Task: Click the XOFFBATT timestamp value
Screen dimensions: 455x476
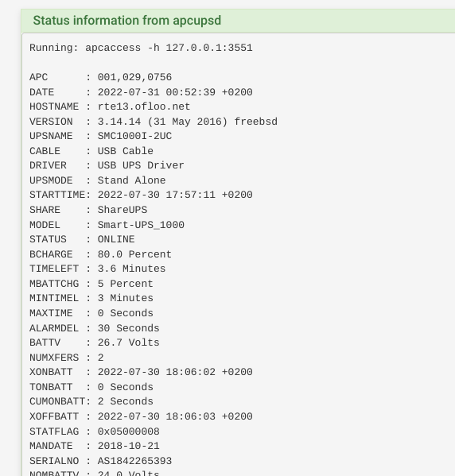Action: [x=175, y=416]
